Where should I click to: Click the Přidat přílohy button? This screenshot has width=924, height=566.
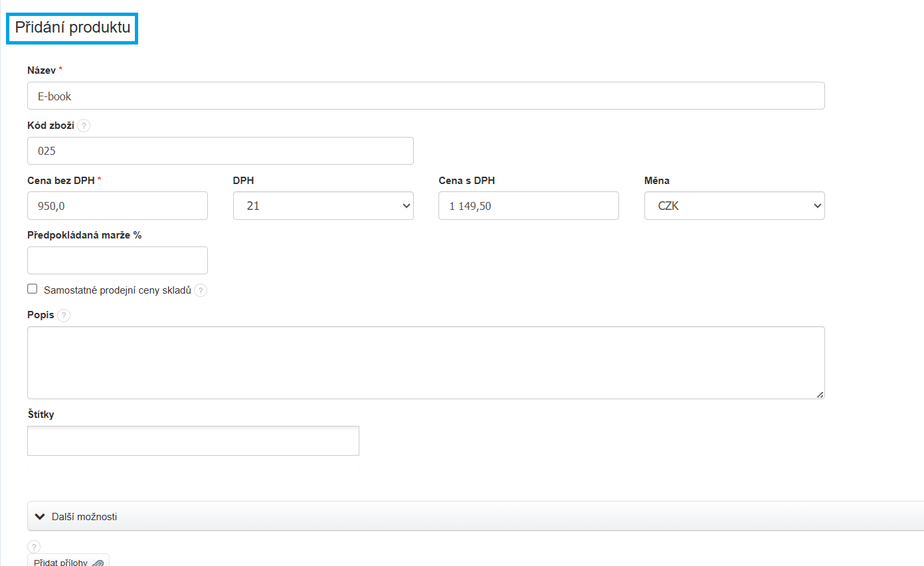pyautogui.click(x=68, y=560)
